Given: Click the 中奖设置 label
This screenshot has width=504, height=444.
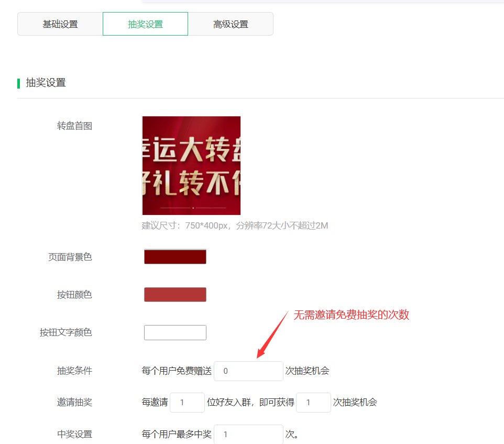Looking at the screenshot, I should (x=74, y=435).
